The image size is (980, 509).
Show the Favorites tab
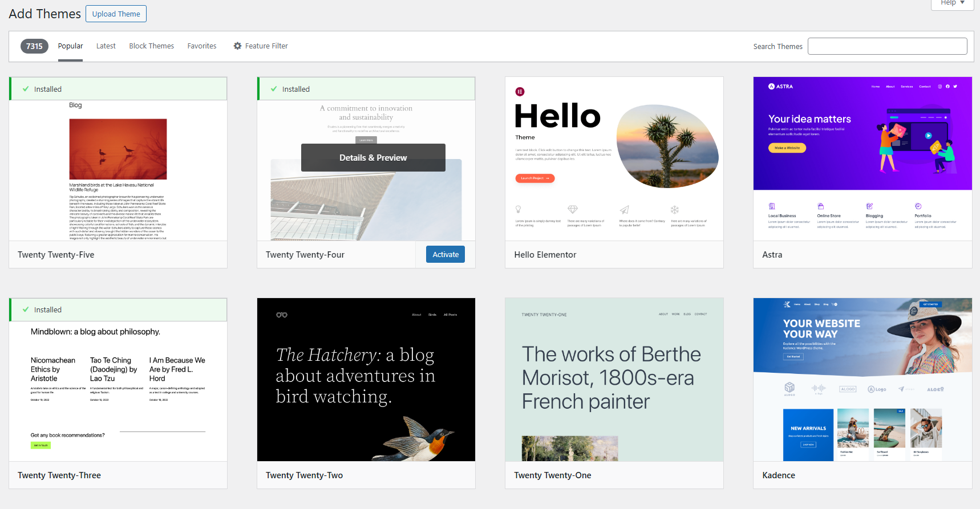[x=202, y=46]
